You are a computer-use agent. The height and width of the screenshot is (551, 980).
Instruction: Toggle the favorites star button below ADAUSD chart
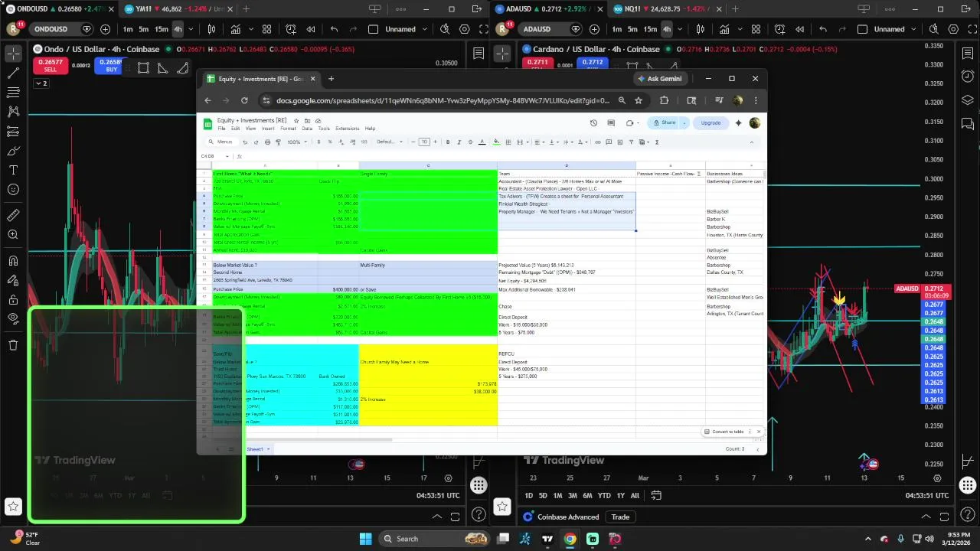coord(502,506)
